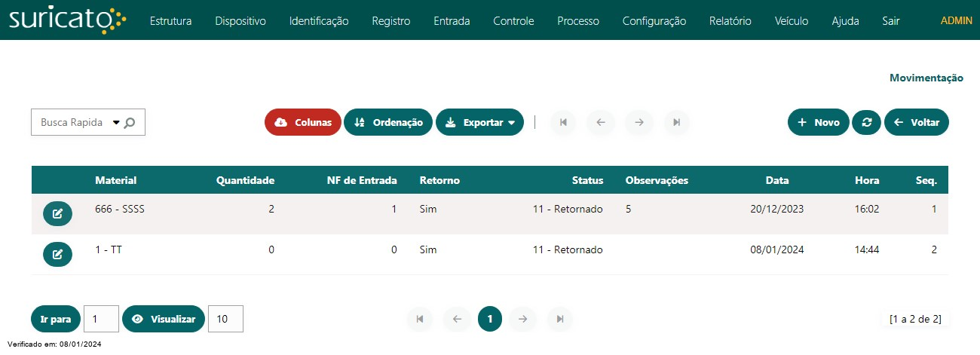Viewport: 980px width, 355px height.
Task: Click the Ordenação button
Action: 388,122
